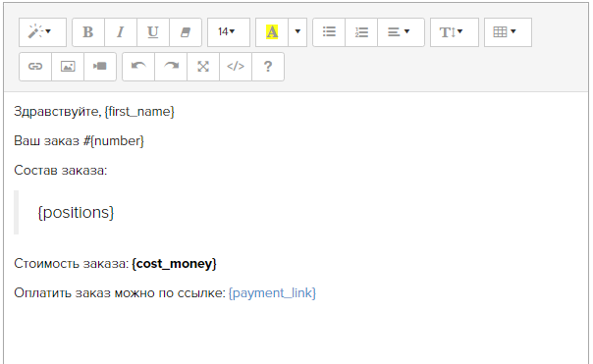Open the insert table dropdown
Screen dimensions: 593x364
(x=508, y=32)
